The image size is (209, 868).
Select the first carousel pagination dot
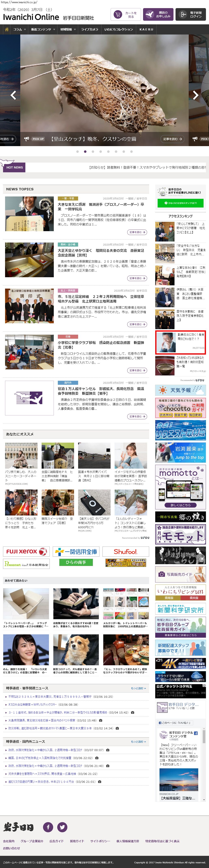tap(78, 152)
